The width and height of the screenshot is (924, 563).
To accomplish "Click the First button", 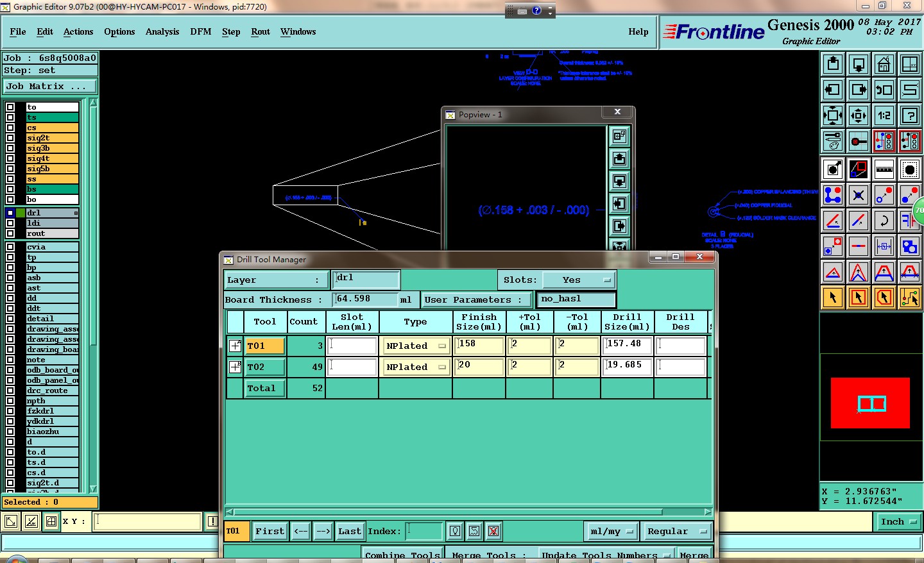I will 269,531.
